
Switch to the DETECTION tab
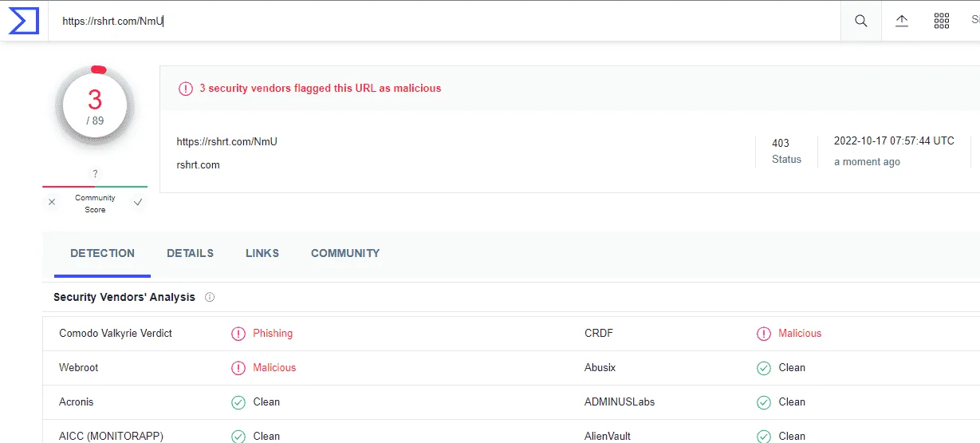pyautogui.click(x=102, y=253)
